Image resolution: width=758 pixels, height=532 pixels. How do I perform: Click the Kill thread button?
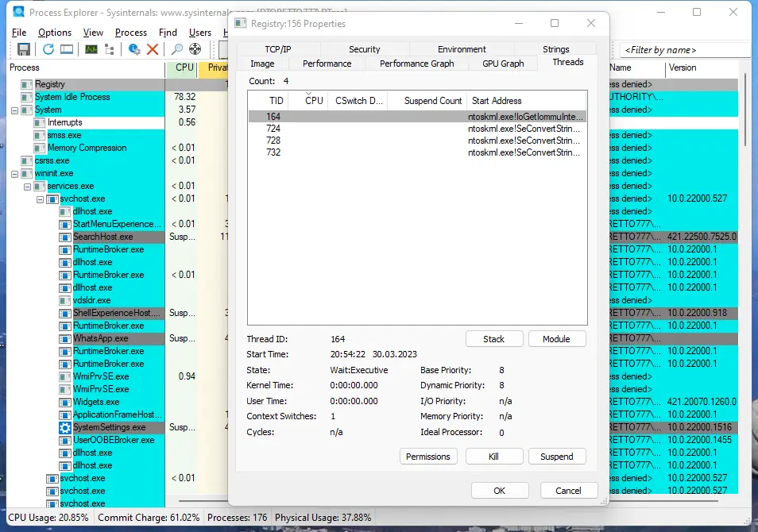494,457
